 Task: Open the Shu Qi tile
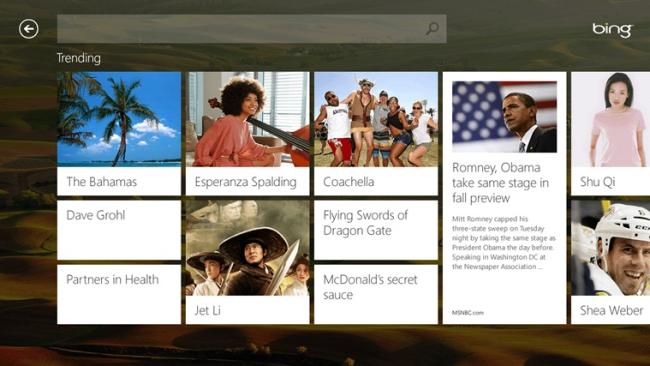[610, 133]
